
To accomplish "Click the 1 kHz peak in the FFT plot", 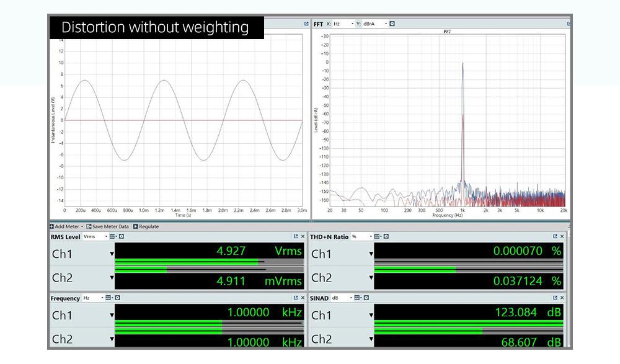I will click(x=463, y=68).
